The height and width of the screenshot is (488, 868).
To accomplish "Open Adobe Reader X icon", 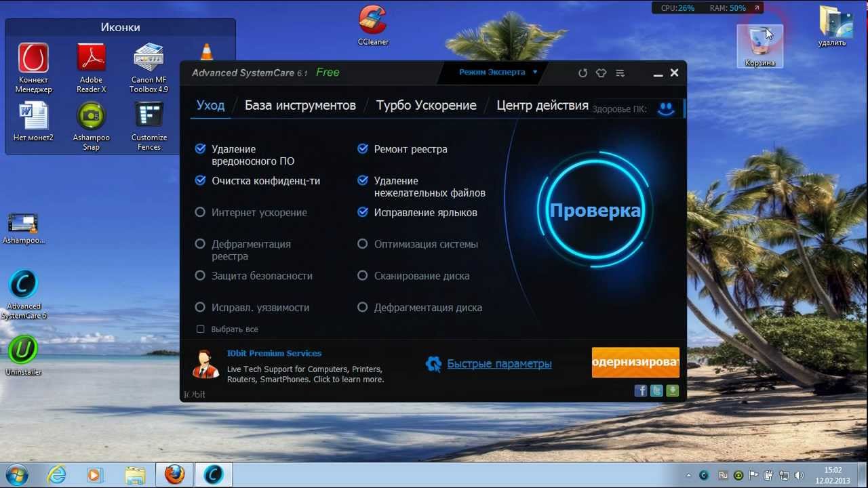I will [x=91, y=68].
